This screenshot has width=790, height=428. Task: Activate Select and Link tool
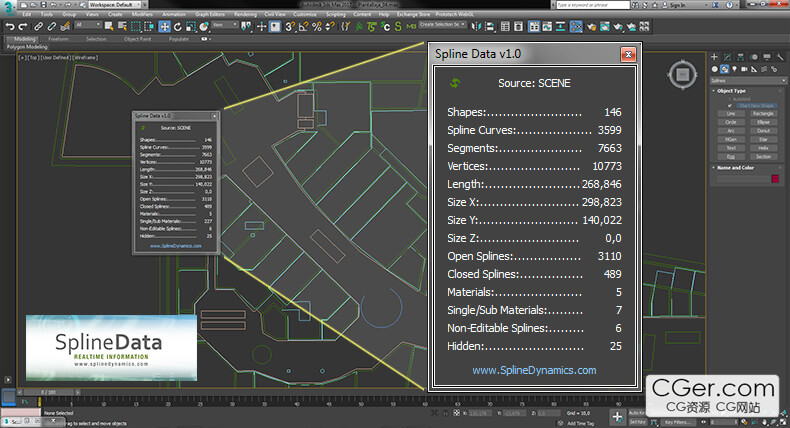coord(38,26)
